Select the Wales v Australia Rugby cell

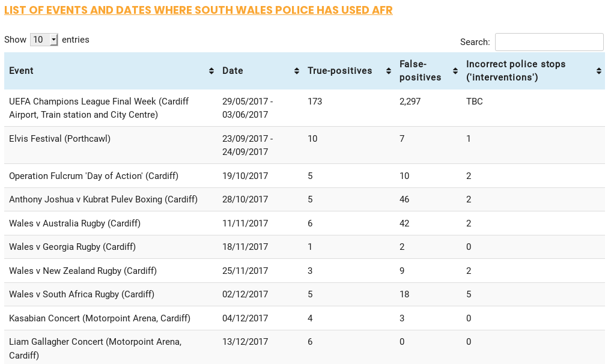(x=111, y=223)
